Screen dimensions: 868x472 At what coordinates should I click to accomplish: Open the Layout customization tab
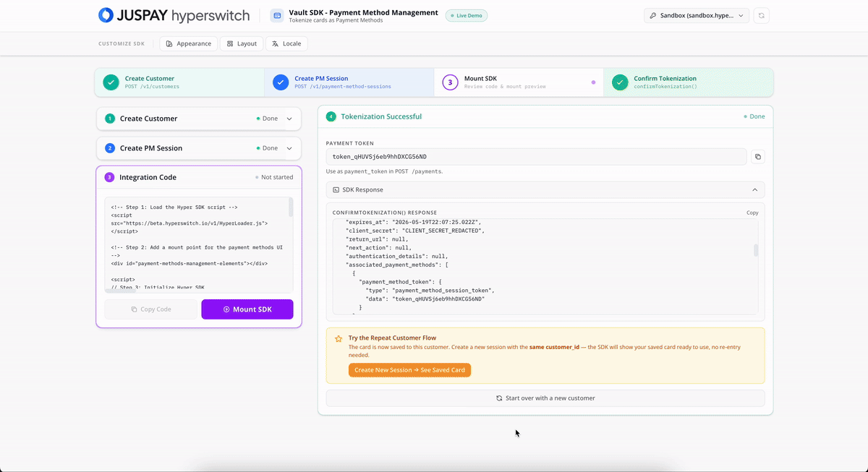[242, 43]
